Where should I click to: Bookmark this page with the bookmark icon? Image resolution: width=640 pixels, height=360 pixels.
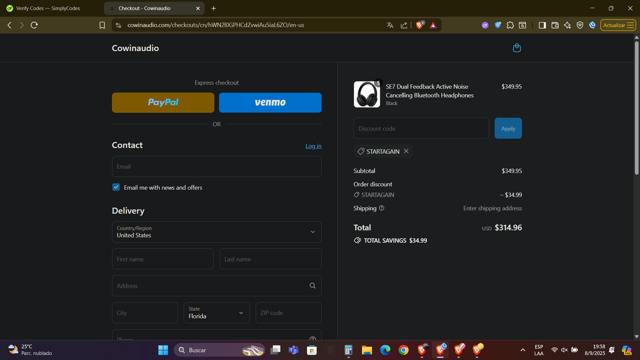coord(102,25)
